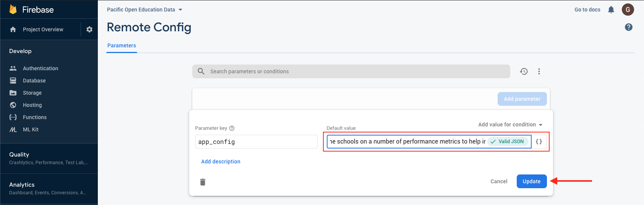Screen dimensions: 644x205
Task: Open Add value for condition dropdown
Action: pyautogui.click(x=510, y=124)
